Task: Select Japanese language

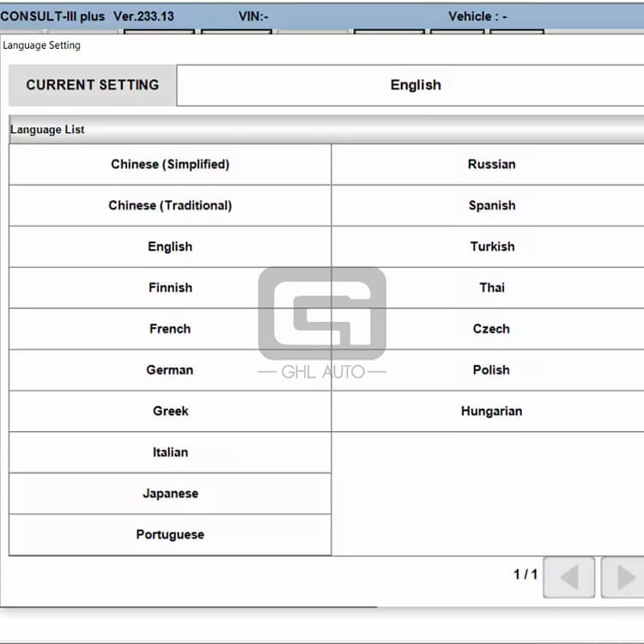Action: pos(170,493)
